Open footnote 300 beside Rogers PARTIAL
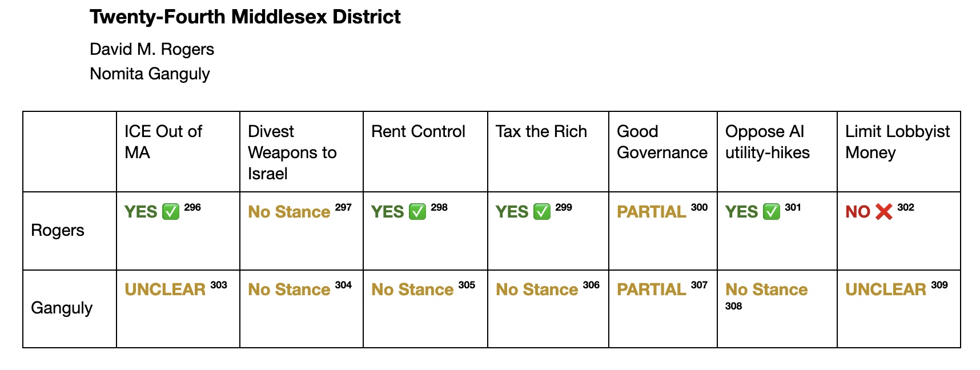The width and height of the screenshot is (980, 370). [x=699, y=207]
